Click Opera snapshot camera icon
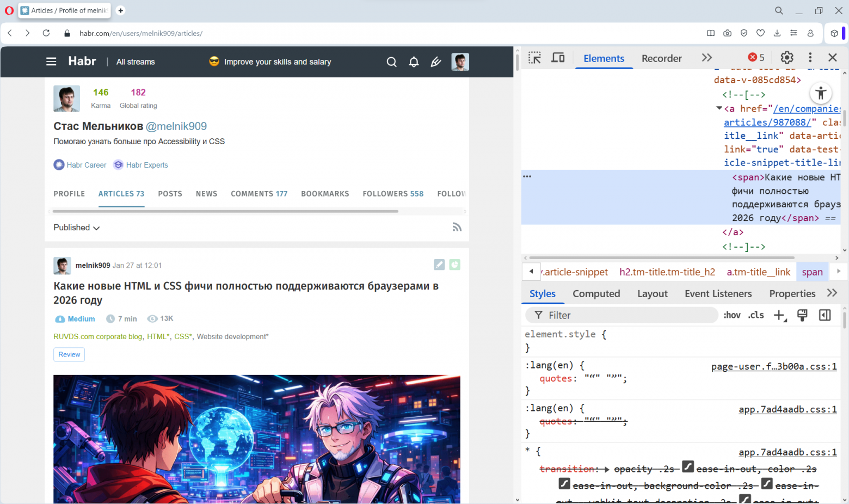 [x=727, y=33]
